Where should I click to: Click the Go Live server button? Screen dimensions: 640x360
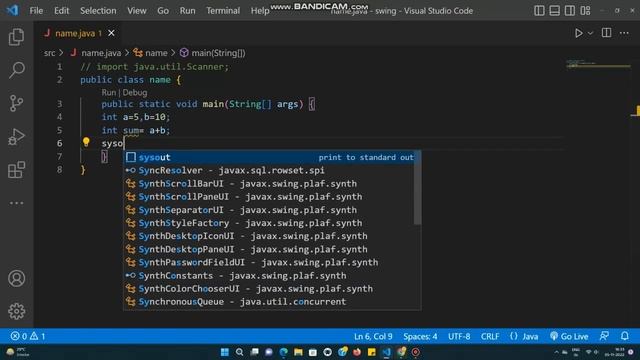[x=569, y=336]
